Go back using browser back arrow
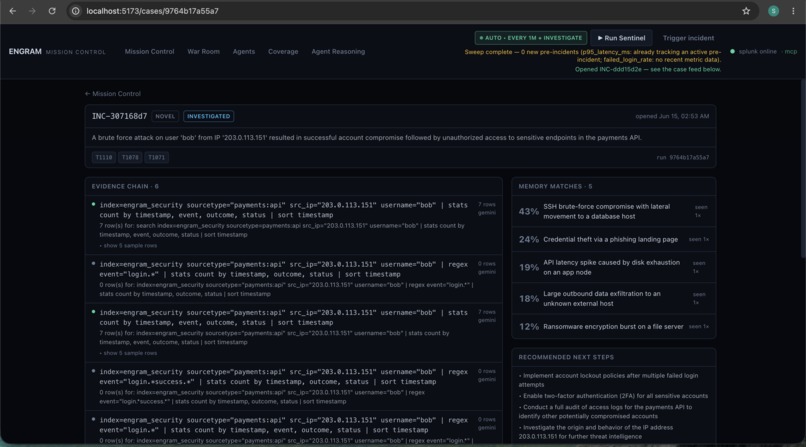806x447 pixels. [13, 11]
